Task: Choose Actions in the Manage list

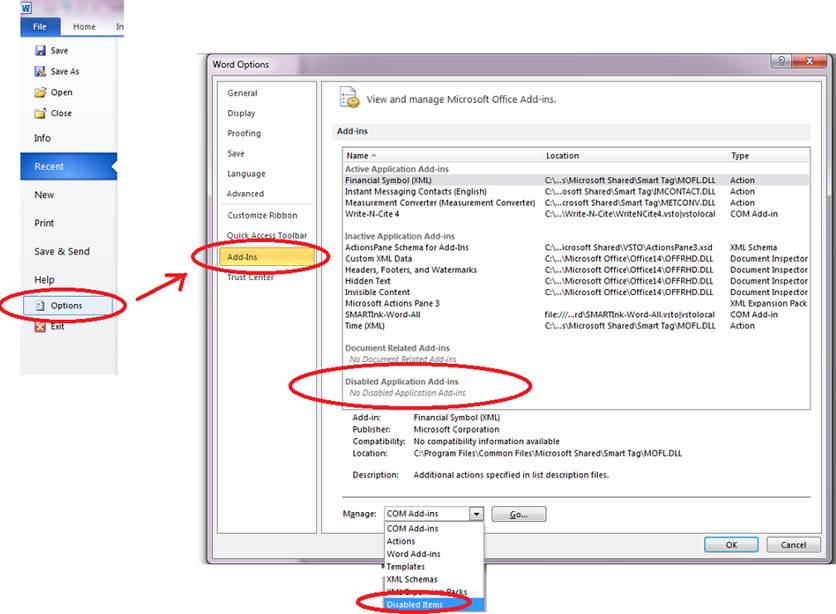Action: pyautogui.click(x=434, y=542)
